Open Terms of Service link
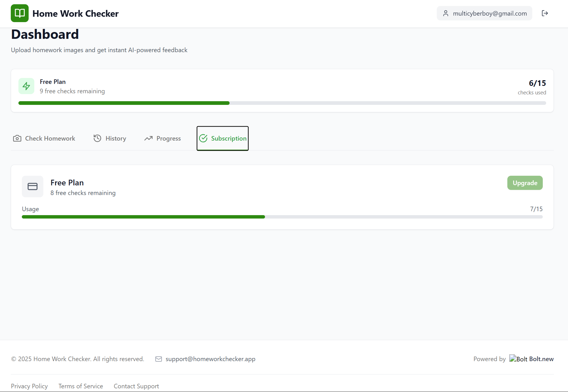This screenshot has height=392, width=568. pyautogui.click(x=80, y=386)
